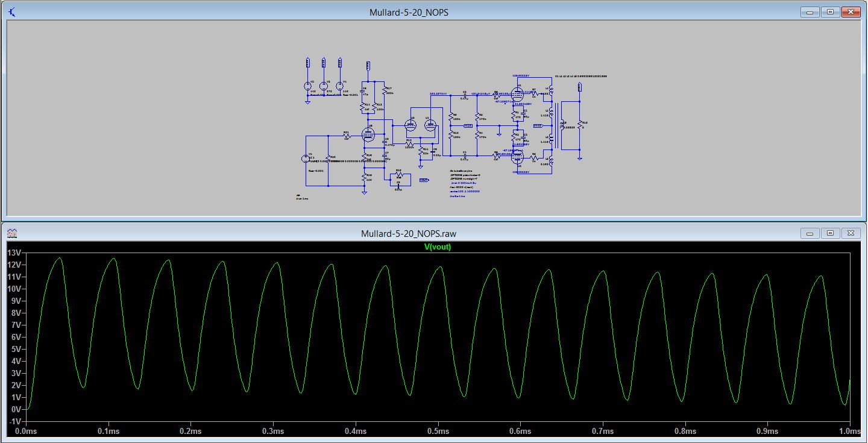Select coupling capacitor C2 on upper rail
The image size is (868, 443).
[x=465, y=95]
